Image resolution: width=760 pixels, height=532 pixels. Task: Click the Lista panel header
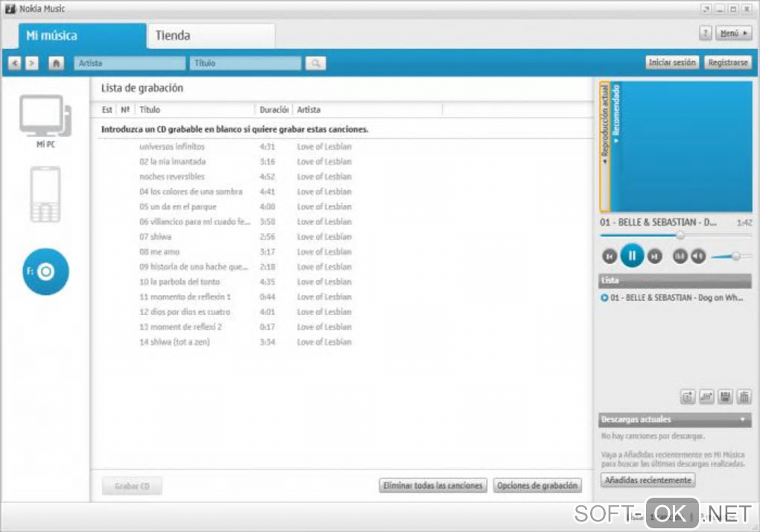pos(675,281)
